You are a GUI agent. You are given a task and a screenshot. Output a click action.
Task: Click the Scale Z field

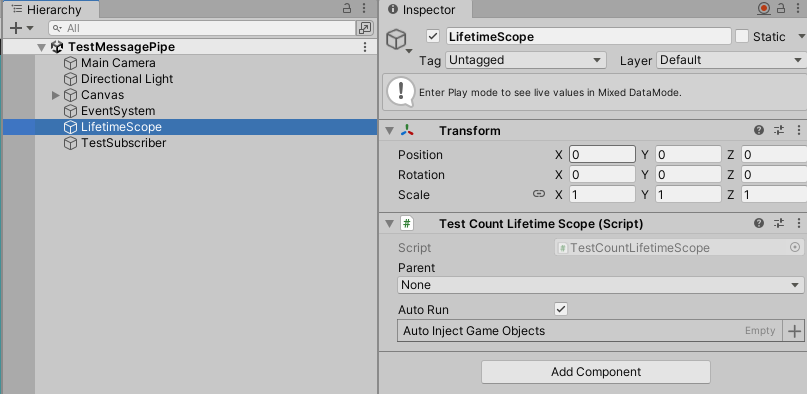[774, 195]
